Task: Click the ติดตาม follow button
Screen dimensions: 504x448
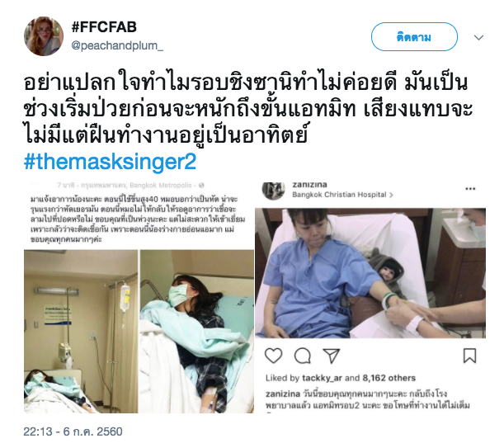Action: 414,36
